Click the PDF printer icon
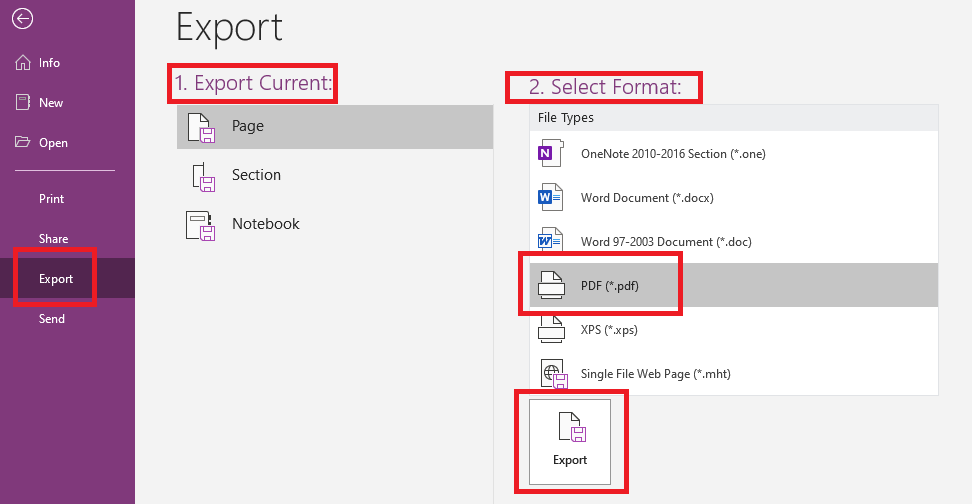972x504 pixels. [551, 285]
